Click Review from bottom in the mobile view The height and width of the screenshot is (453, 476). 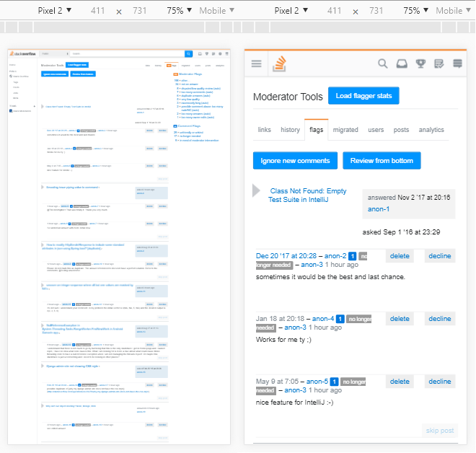(x=382, y=161)
